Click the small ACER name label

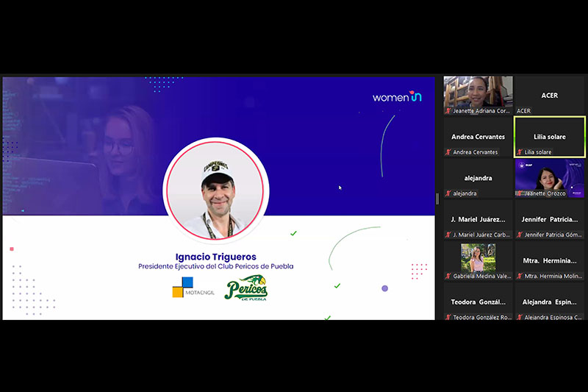point(523,111)
